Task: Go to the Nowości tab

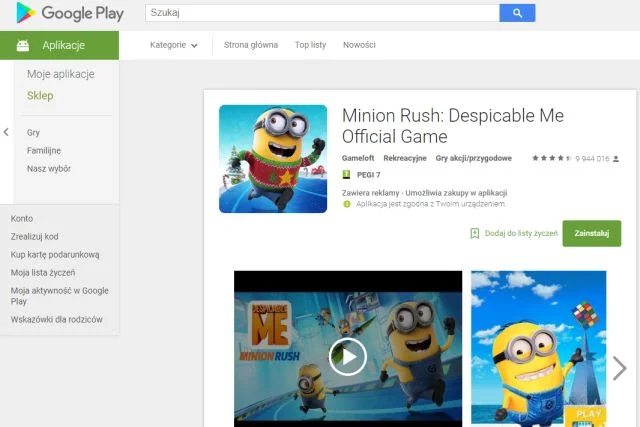Action: tap(359, 45)
